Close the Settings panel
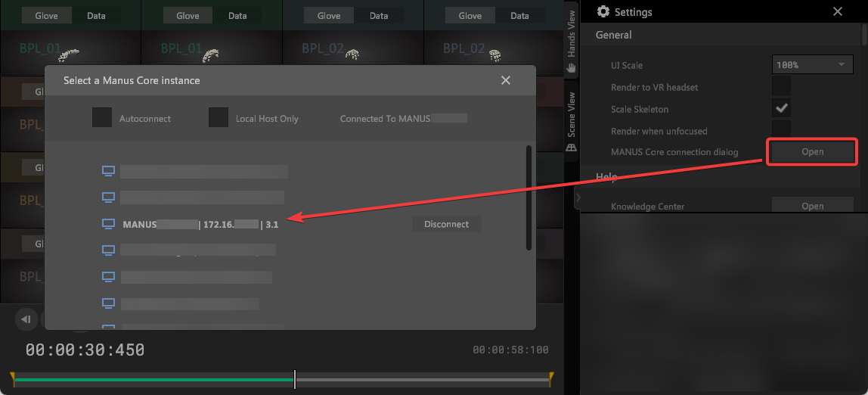The height and width of the screenshot is (395, 868). (x=837, y=11)
